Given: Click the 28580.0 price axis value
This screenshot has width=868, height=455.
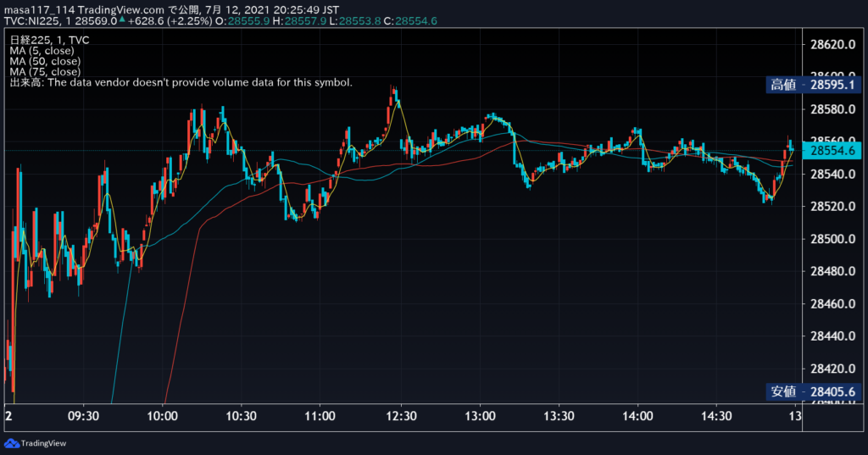Looking at the screenshot, I should click(x=832, y=109).
